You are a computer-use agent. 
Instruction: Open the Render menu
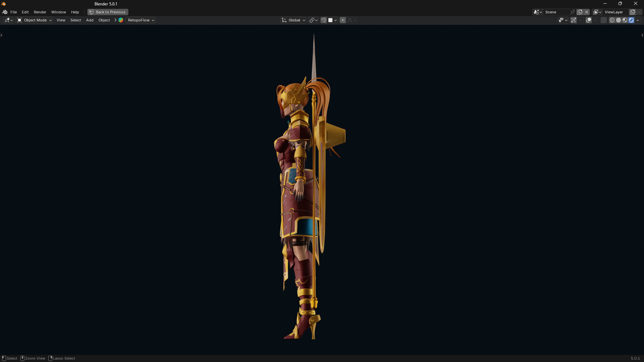click(x=40, y=12)
